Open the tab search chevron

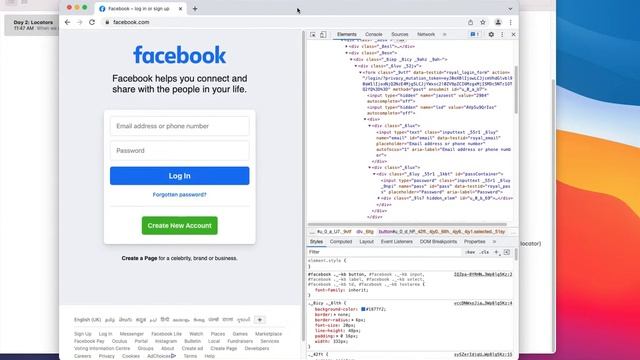(x=510, y=9)
